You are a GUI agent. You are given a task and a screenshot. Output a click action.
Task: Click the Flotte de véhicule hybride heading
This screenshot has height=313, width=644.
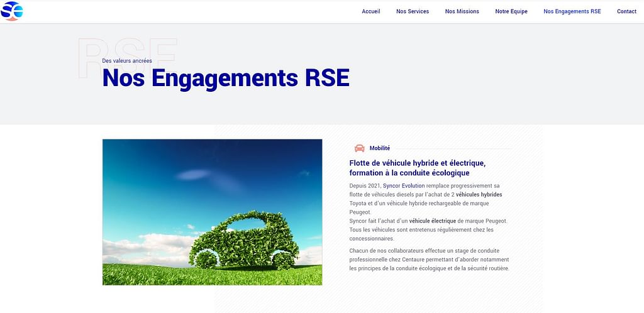[x=417, y=168]
